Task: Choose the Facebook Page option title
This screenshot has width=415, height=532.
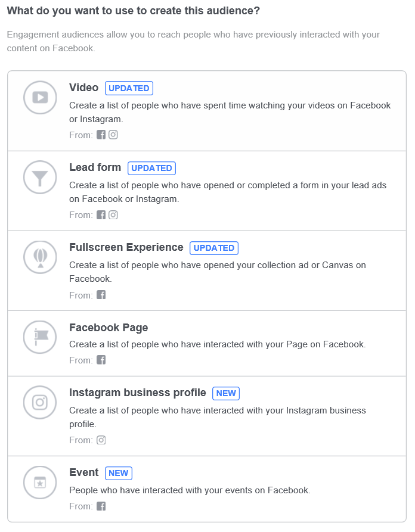Action: (109, 328)
